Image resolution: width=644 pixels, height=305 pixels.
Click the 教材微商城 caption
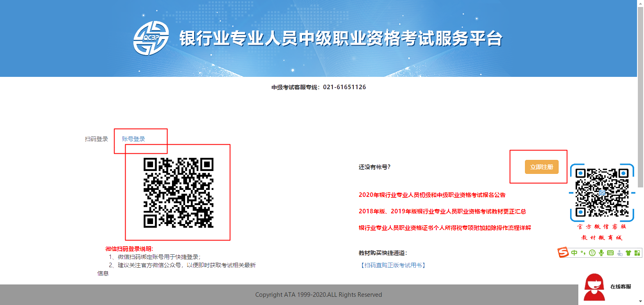coord(602,238)
